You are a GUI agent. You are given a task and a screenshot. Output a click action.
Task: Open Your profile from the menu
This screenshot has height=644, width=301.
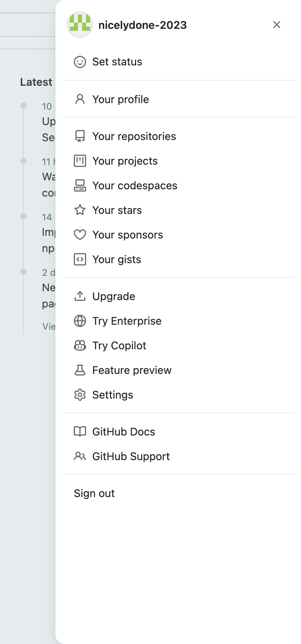click(x=120, y=99)
